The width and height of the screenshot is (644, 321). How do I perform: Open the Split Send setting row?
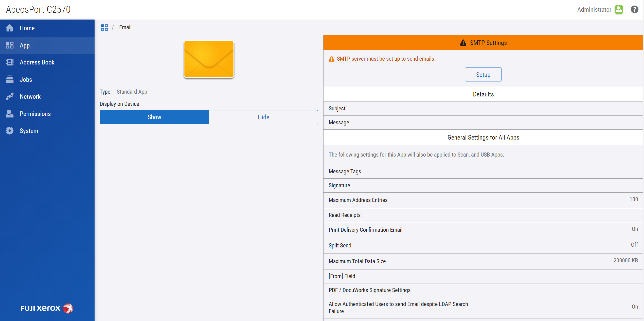pyautogui.click(x=483, y=245)
